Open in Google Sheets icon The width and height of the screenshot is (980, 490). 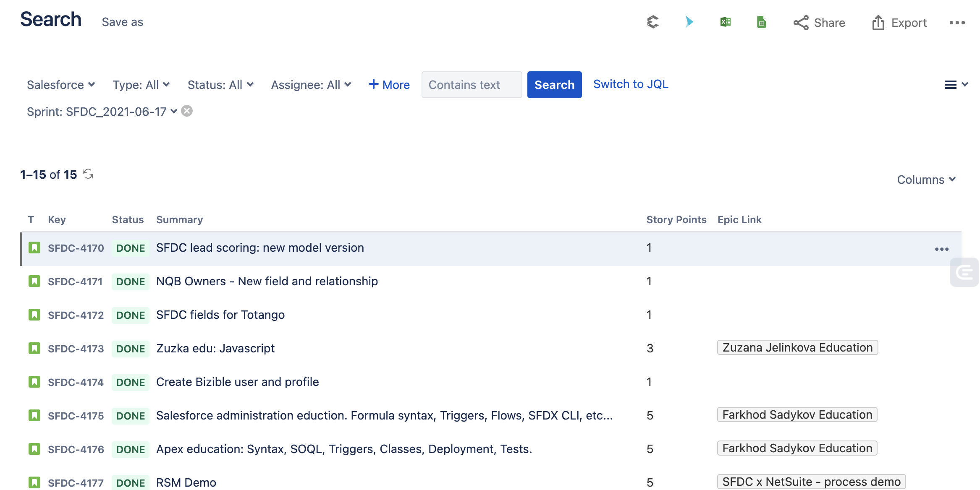[761, 22]
